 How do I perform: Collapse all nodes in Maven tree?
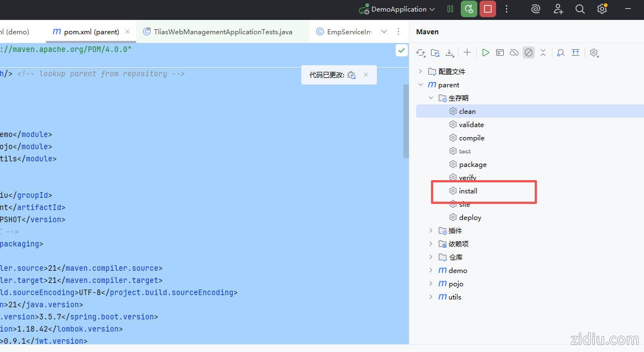(543, 52)
